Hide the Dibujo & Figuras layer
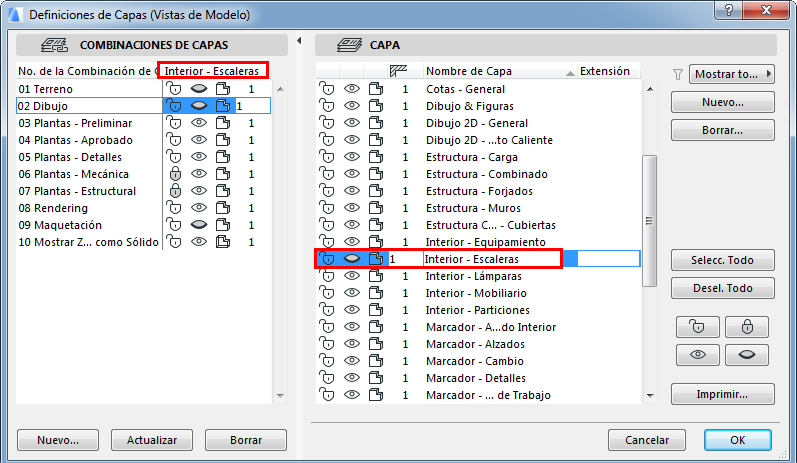797x463 pixels. point(351,106)
